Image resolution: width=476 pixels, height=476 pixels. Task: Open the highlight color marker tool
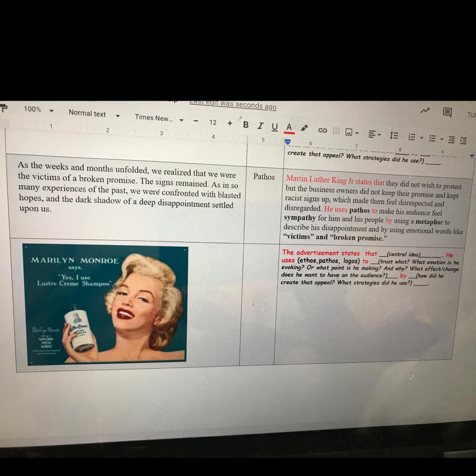click(x=305, y=128)
